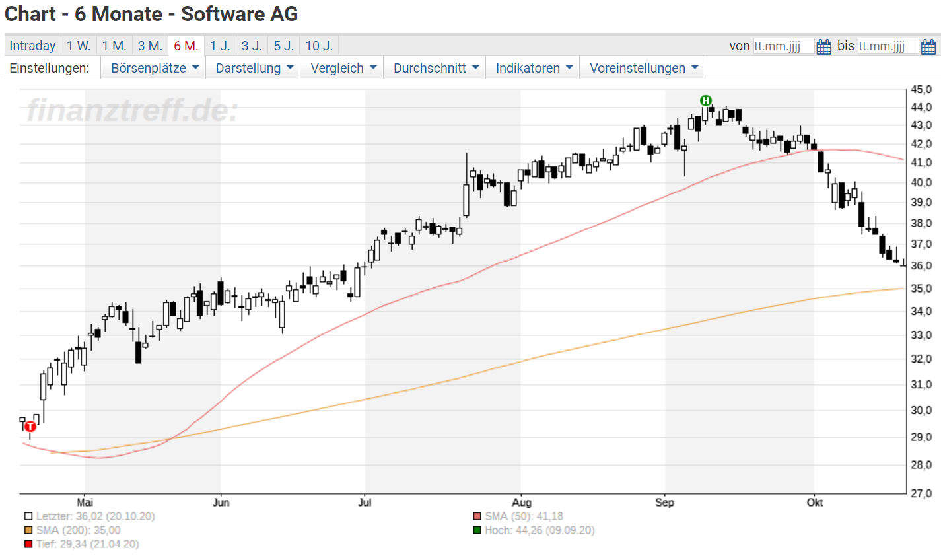
Task: Click the 'Chart - 6 Monate - Software AG' heading
Action: pyautogui.click(x=151, y=14)
